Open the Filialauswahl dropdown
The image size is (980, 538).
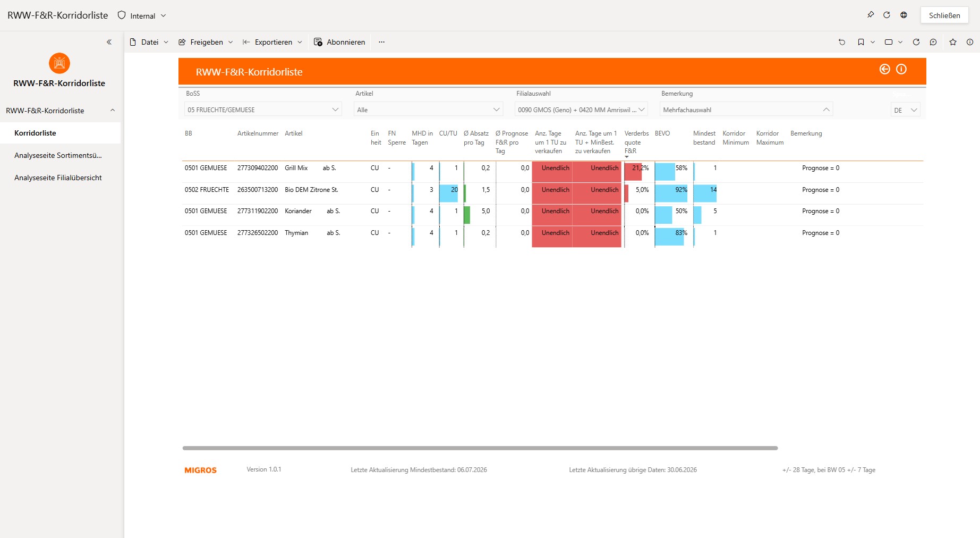coord(581,110)
